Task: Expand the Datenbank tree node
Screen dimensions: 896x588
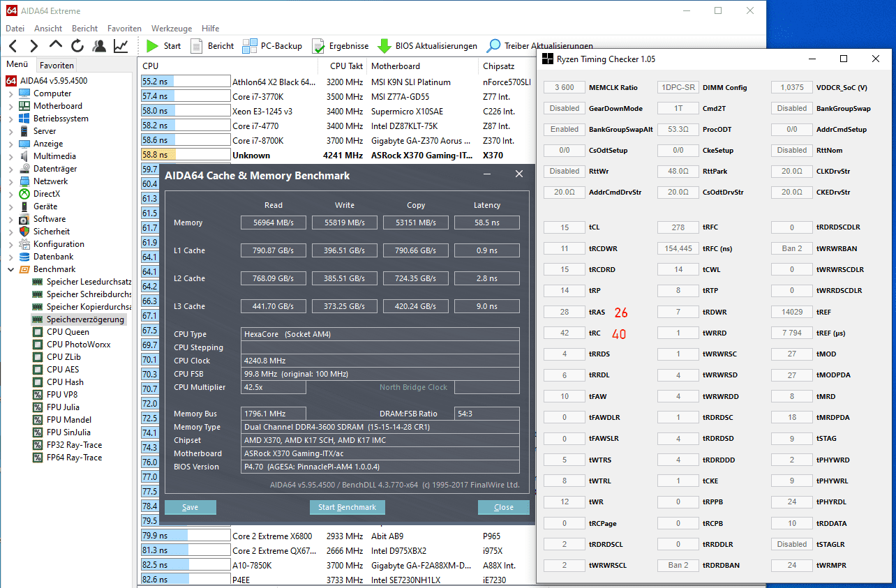Action: coord(10,257)
